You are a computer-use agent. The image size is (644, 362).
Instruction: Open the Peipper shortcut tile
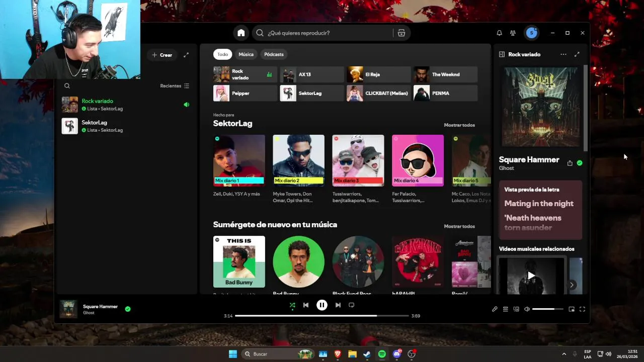pyautogui.click(x=245, y=93)
